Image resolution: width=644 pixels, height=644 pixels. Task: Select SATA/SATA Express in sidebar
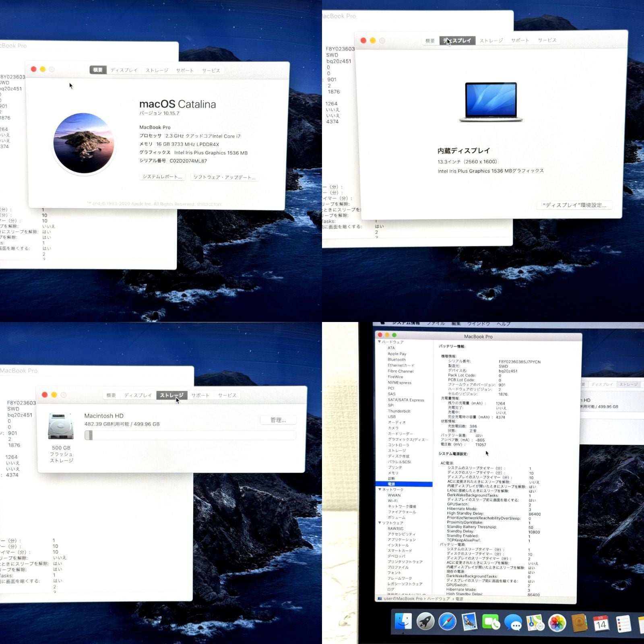pyautogui.click(x=406, y=400)
